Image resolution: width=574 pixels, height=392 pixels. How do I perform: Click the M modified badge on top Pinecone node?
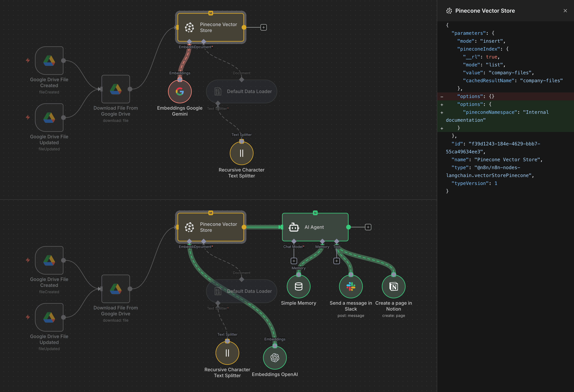[x=211, y=13]
